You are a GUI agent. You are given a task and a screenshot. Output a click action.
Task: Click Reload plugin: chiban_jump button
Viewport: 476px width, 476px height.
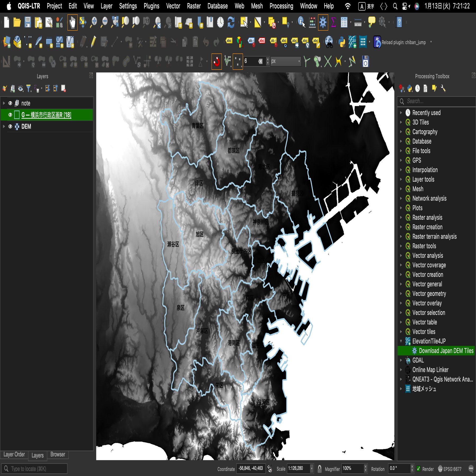point(404,42)
